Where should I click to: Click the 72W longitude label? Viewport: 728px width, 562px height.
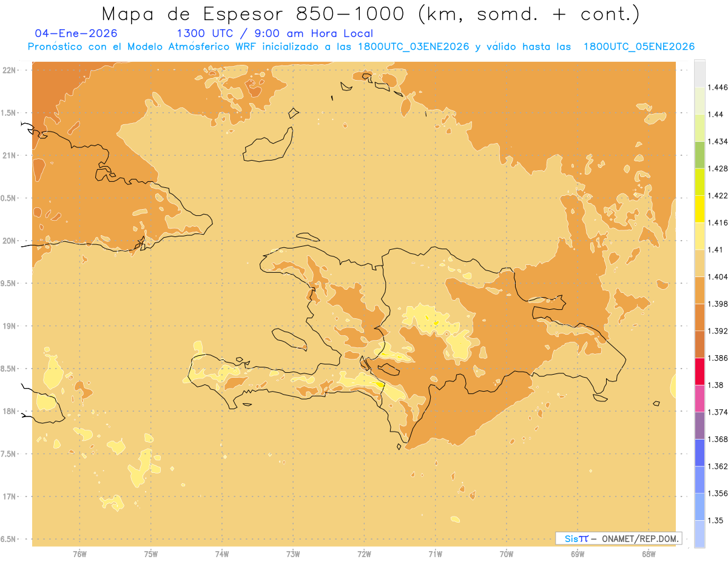(364, 554)
